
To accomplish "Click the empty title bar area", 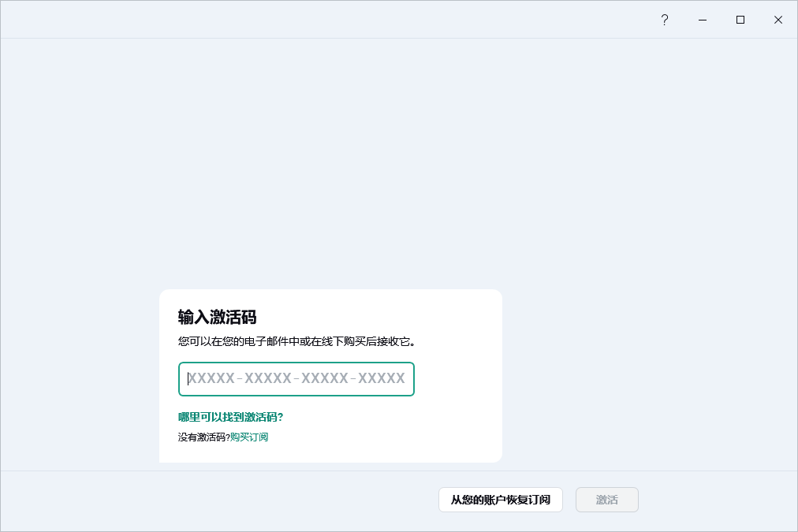I will 315,20.
